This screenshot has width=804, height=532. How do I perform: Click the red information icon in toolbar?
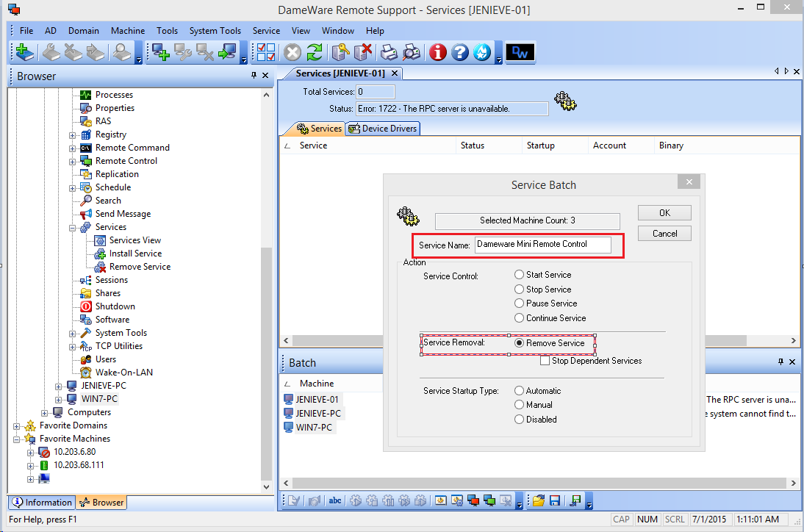(x=438, y=52)
